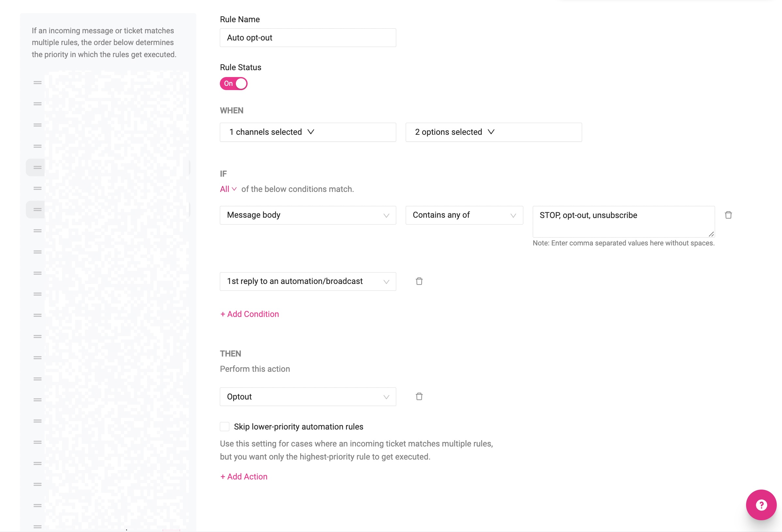Turn off the Rule Status toggle
Viewport: 782px width, 532px height.
point(234,84)
